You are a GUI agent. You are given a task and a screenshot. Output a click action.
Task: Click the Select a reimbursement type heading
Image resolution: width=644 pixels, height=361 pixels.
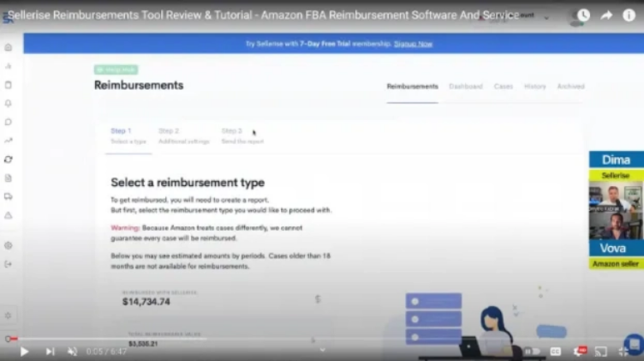(x=188, y=183)
